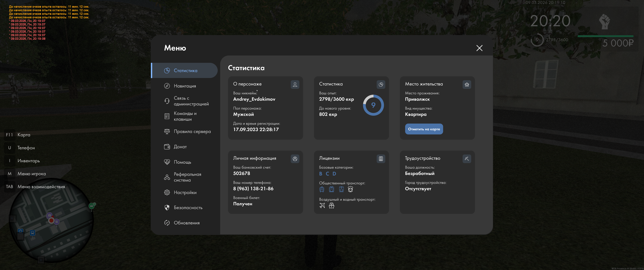Click the user icon in Личная информация card
The image size is (644, 270).
pyautogui.click(x=295, y=159)
